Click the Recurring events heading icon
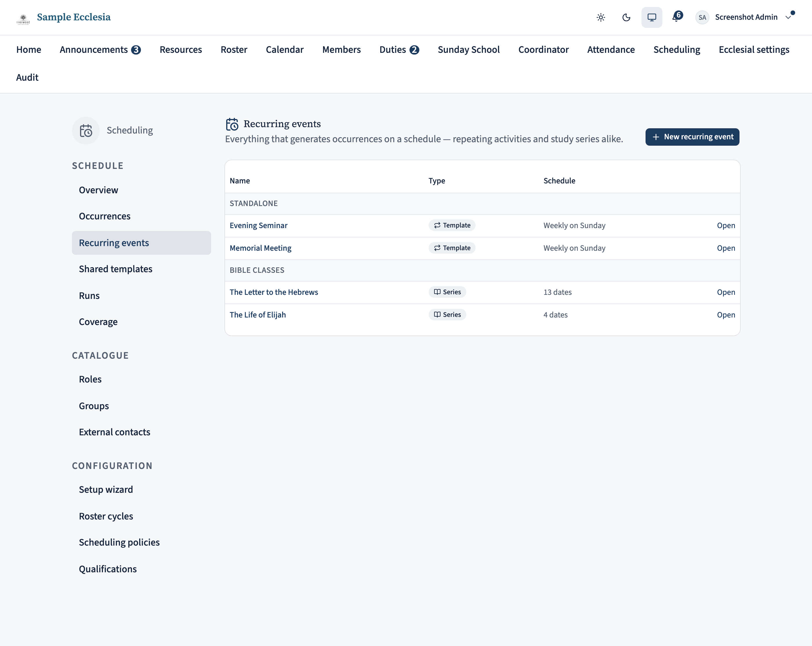 (232, 124)
